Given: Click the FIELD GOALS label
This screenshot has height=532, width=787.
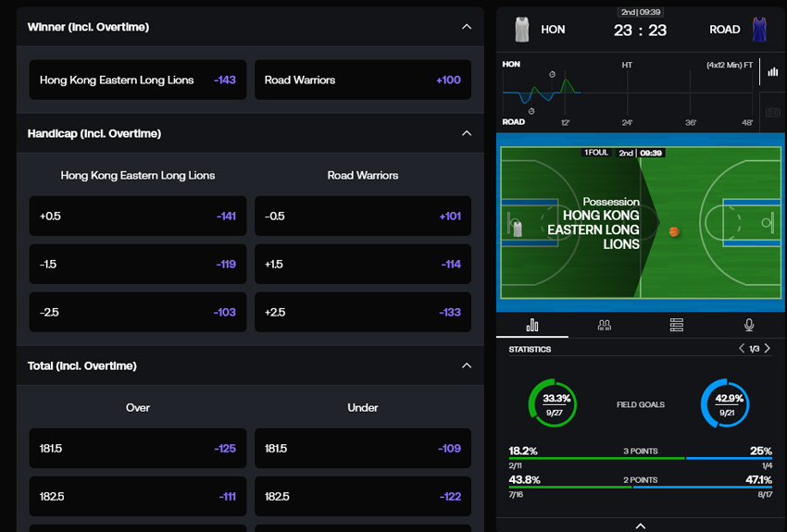Looking at the screenshot, I should [641, 404].
